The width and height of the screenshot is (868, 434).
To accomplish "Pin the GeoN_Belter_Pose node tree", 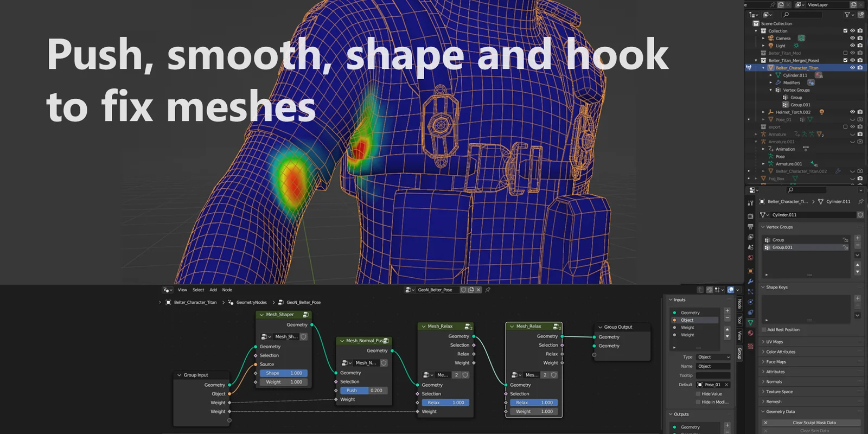I will point(488,290).
